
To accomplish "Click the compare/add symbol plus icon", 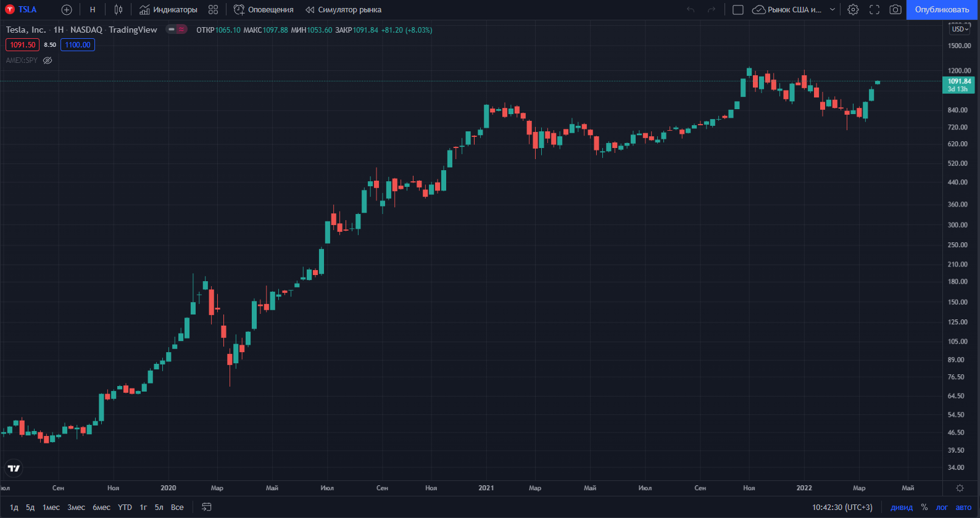I will pyautogui.click(x=67, y=10).
